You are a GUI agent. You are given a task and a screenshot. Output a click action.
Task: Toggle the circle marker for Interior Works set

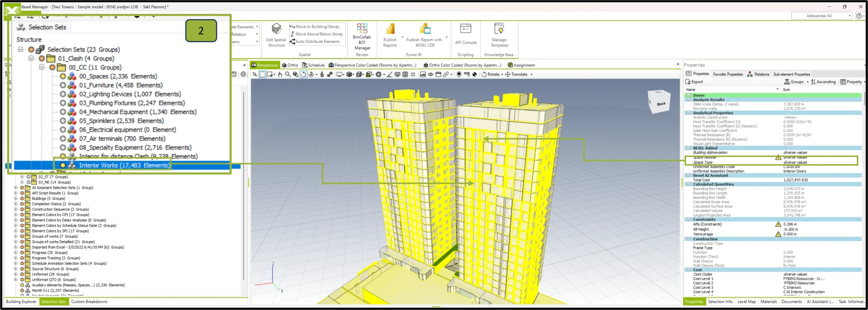tap(63, 165)
